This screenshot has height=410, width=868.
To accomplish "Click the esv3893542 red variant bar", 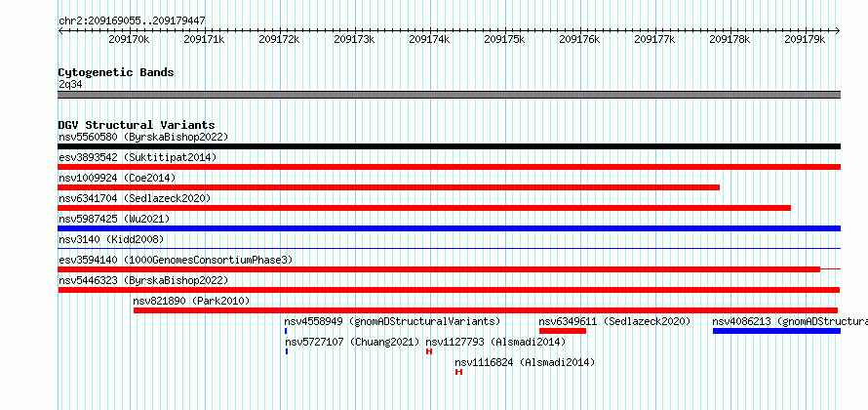I will pyautogui.click(x=449, y=167).
